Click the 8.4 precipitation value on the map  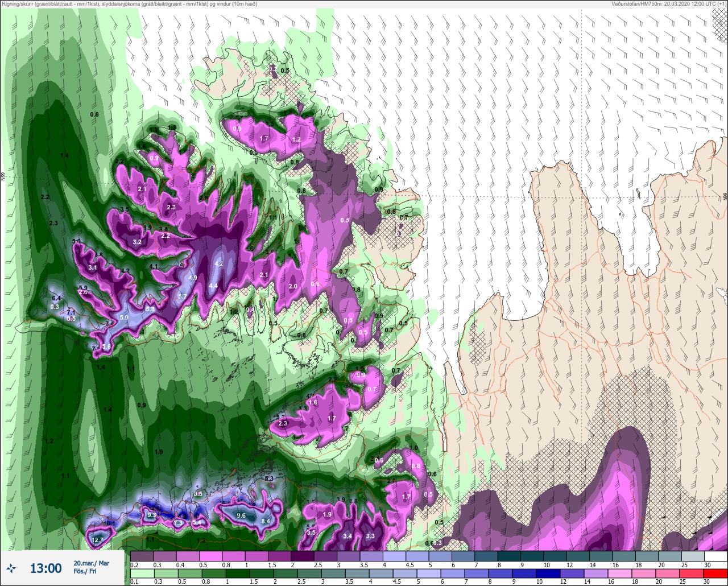point(265,521)
